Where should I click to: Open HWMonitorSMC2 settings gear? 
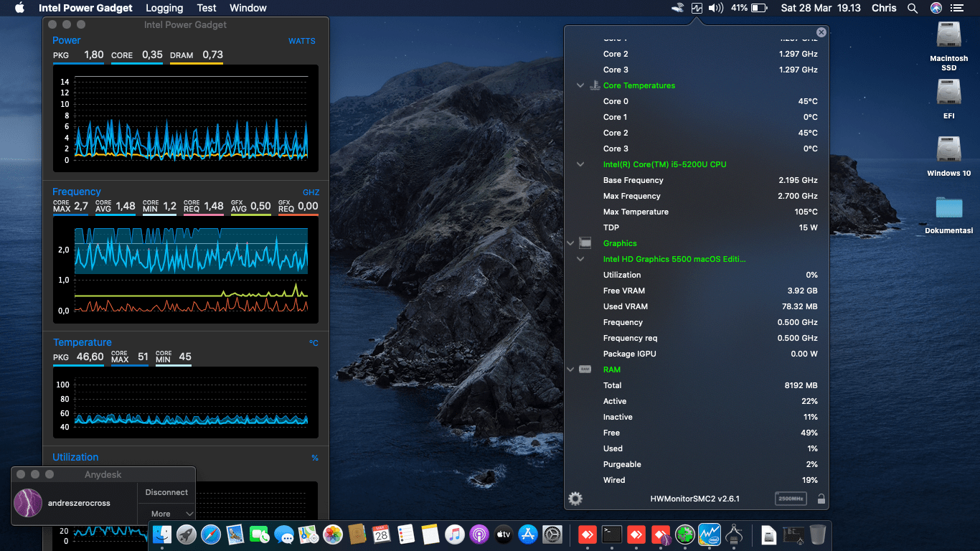(575, 499)
